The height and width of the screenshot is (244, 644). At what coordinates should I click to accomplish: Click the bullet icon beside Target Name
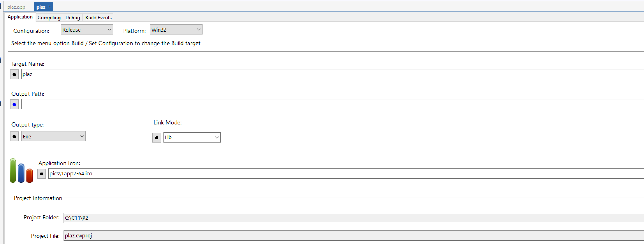pos(14,74)
